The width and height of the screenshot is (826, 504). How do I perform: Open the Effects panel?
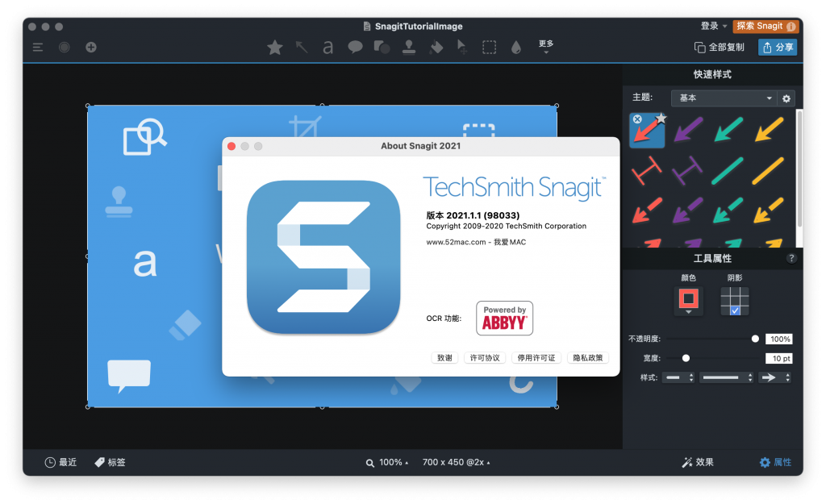point(698,462)
